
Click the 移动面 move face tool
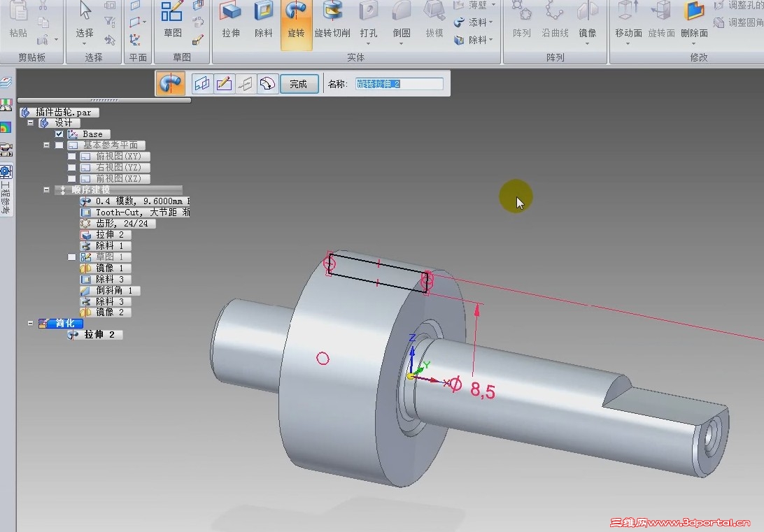628,18
